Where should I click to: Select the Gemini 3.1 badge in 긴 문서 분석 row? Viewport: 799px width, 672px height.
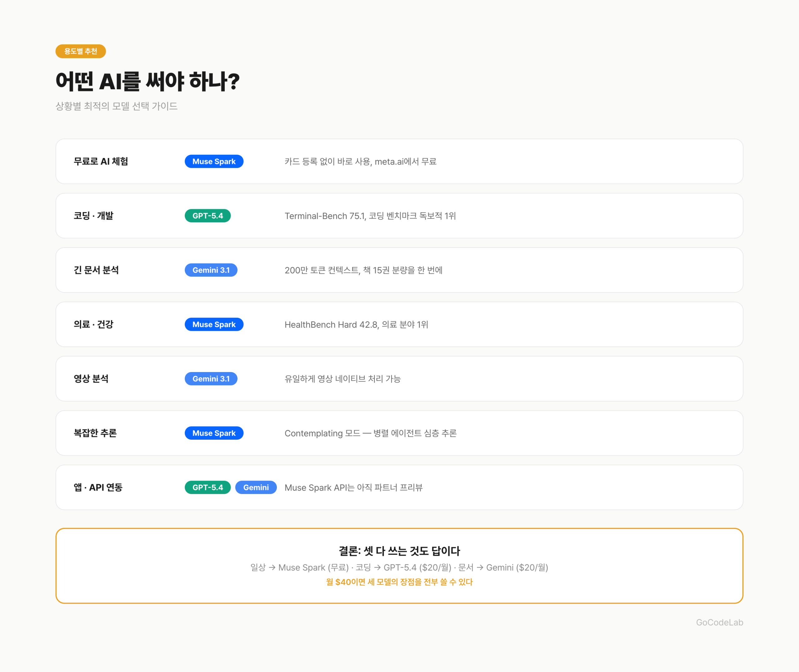(x=211, y=270)
